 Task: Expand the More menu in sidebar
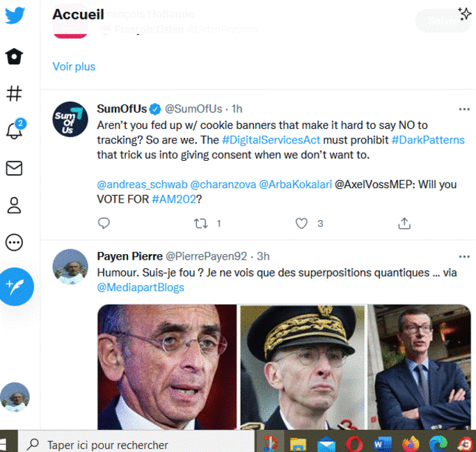click(x=14, y=242)
